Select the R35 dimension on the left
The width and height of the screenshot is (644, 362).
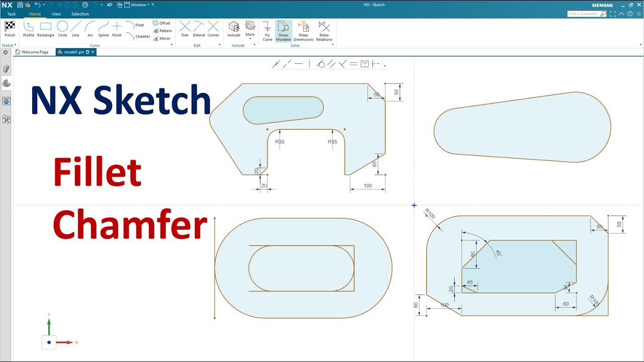coord(280,142)
